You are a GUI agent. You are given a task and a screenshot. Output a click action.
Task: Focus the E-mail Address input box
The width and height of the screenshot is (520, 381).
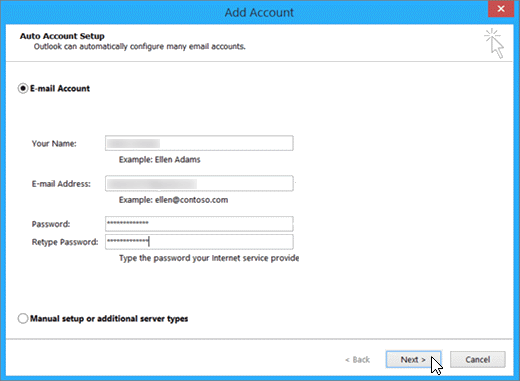tap(199, 183)
